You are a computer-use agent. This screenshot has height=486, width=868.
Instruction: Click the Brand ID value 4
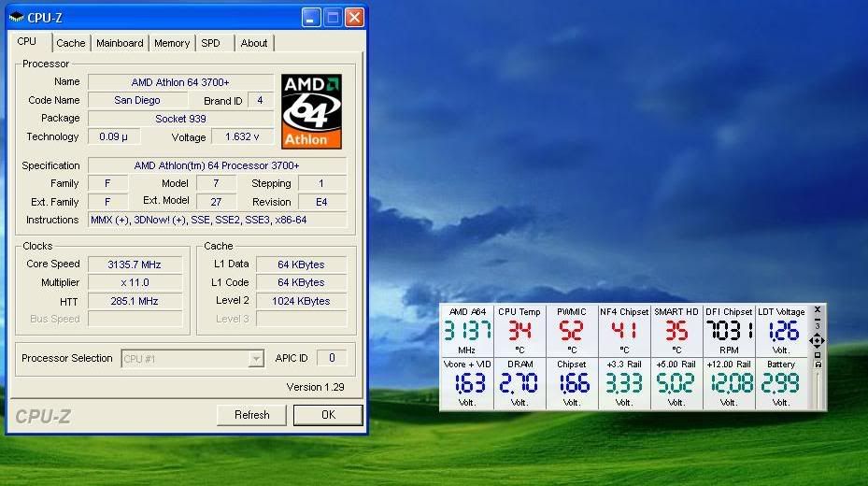pos(260,100)
